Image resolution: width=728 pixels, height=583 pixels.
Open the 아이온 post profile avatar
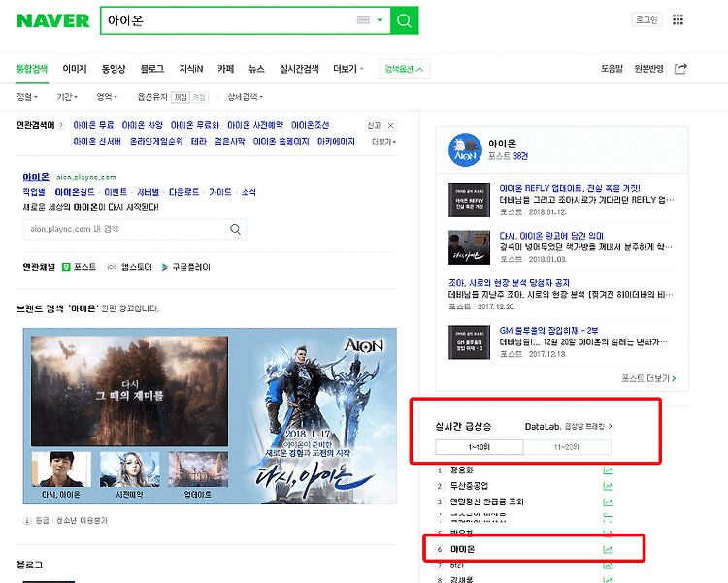[465, 150]
